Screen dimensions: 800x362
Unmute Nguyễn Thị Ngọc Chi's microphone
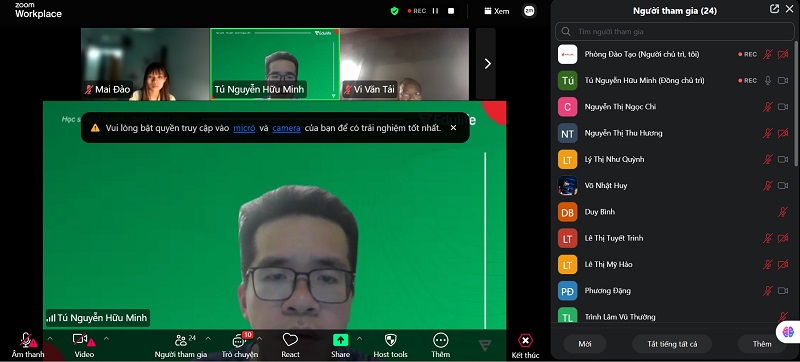click(x=767, y=107)
